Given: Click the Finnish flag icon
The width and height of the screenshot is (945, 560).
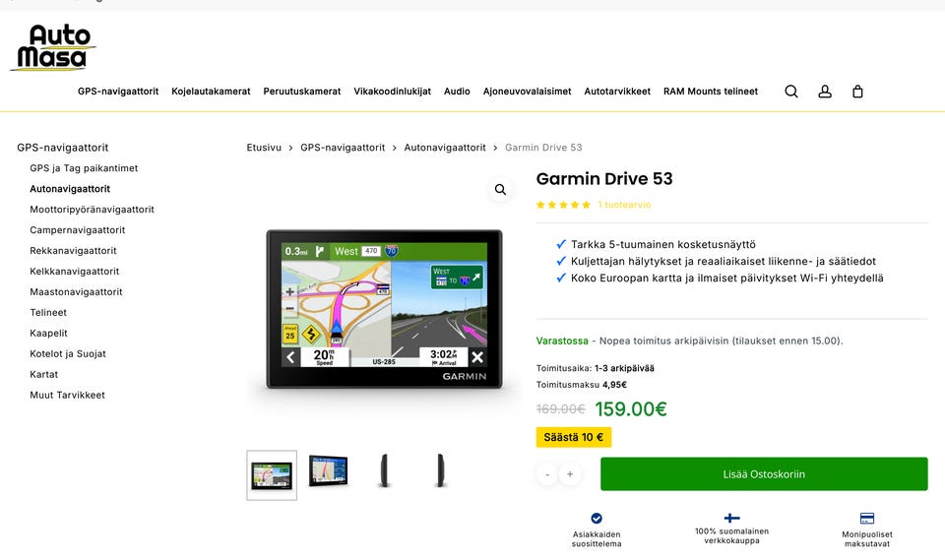Looking at the screenshot, I should [x=731, y=518].
